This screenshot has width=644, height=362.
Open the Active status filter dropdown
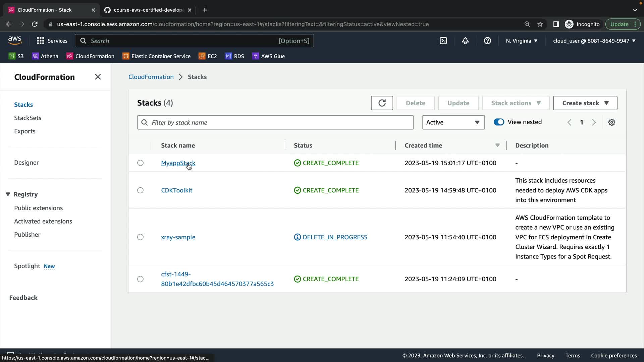point(453,122)
